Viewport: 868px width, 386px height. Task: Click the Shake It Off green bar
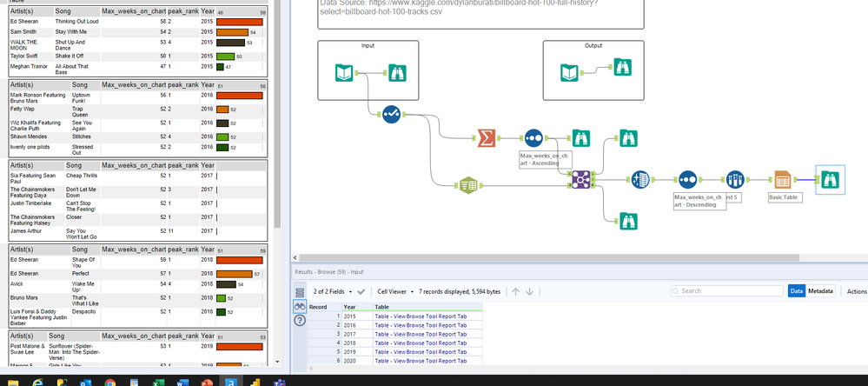pyautogui.click(x=226, y=56)
